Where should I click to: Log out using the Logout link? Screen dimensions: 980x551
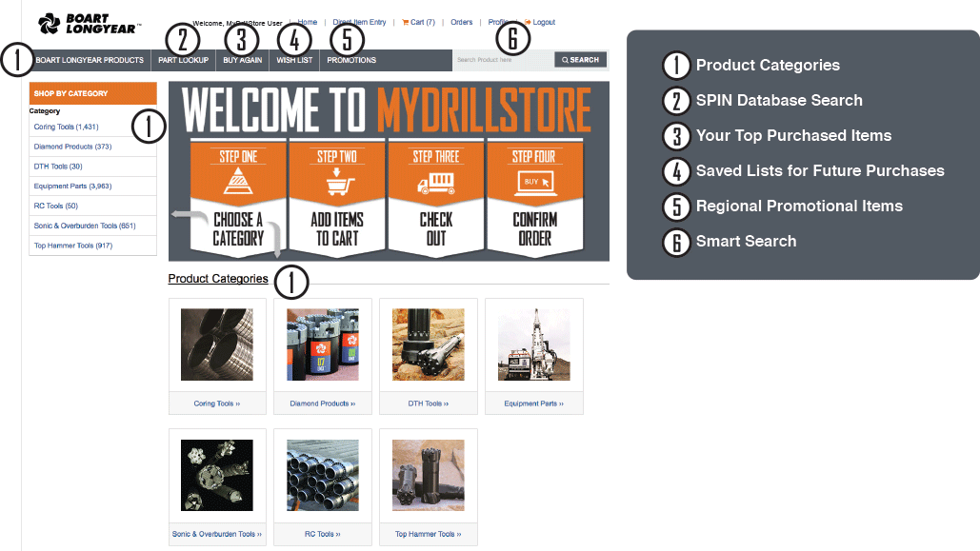(540, 22)
